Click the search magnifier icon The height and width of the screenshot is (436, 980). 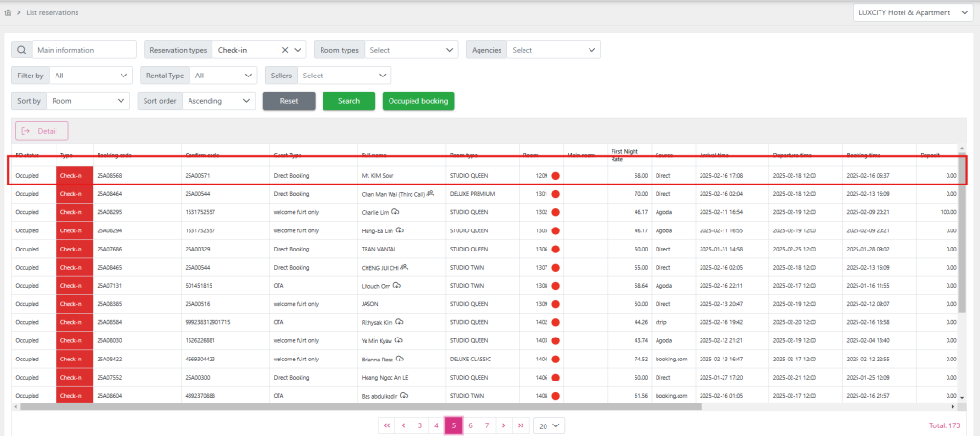pos(21,50)
